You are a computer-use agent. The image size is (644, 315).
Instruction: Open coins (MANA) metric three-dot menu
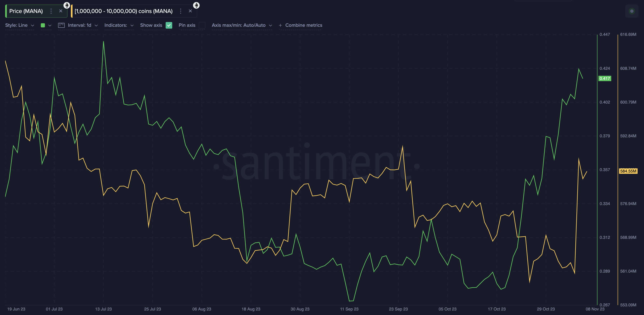click(x=180, y=11)
